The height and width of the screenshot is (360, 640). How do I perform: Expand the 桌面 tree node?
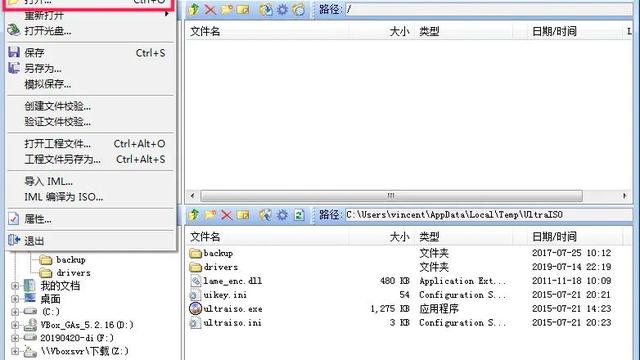point(15,299)
